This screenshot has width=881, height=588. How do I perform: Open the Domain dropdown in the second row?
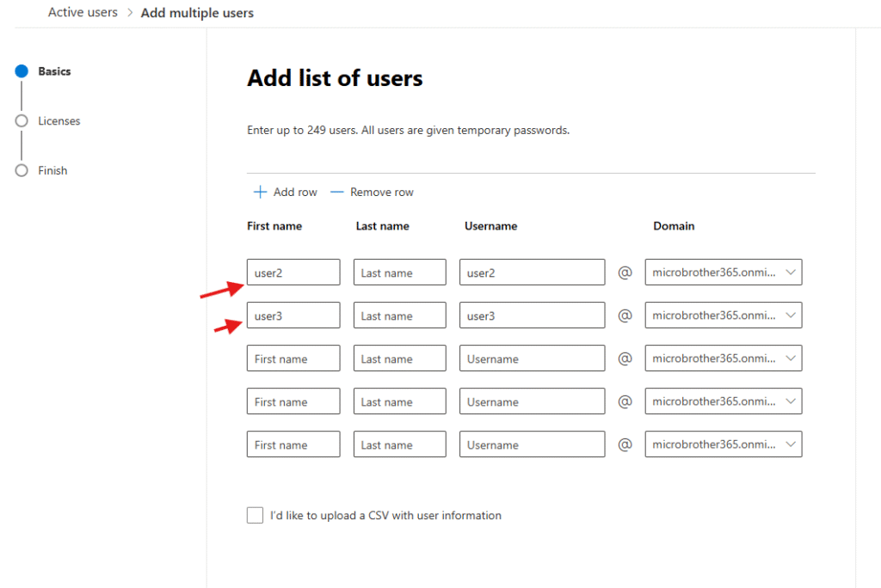tap(723, 315)
